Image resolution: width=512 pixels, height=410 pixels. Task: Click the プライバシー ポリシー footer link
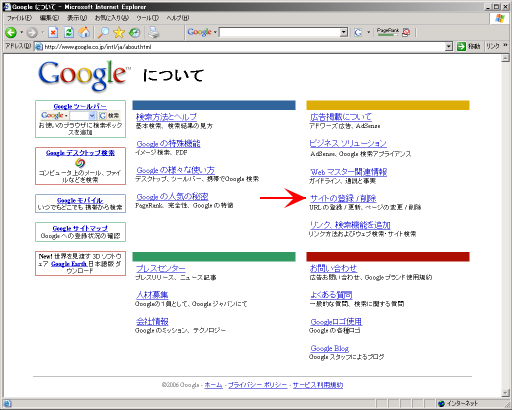click(x=258, y=385)
